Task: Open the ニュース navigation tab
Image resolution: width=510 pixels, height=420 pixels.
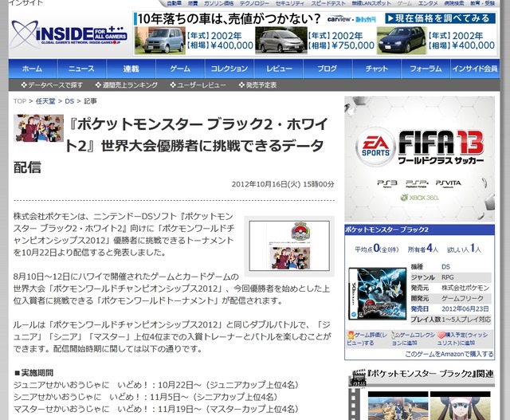Action: [81, 69]
